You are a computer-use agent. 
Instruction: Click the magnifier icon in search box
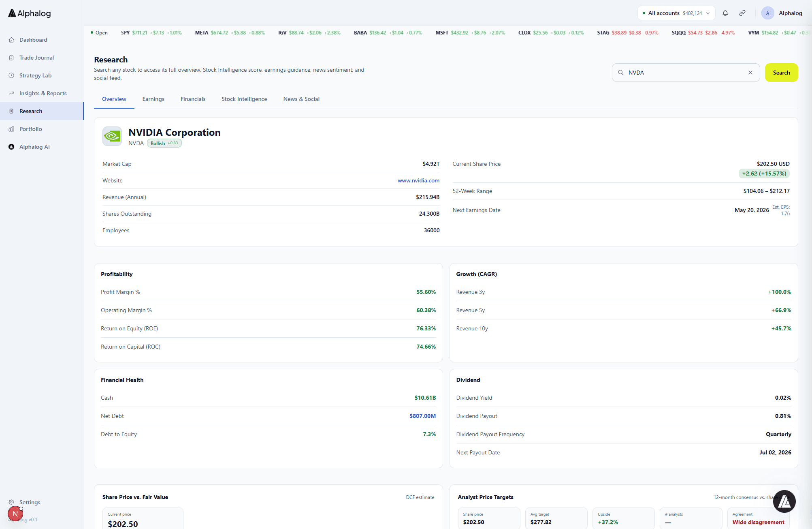(620, 73)
